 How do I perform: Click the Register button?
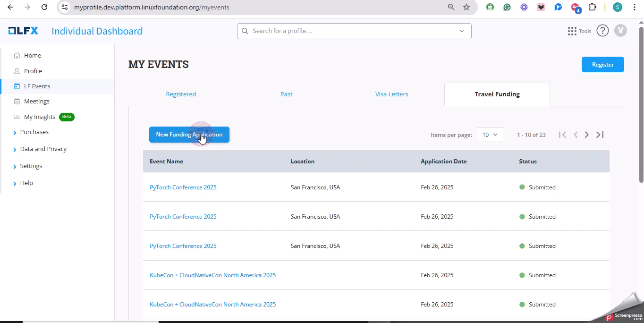[x=602, y=65]
